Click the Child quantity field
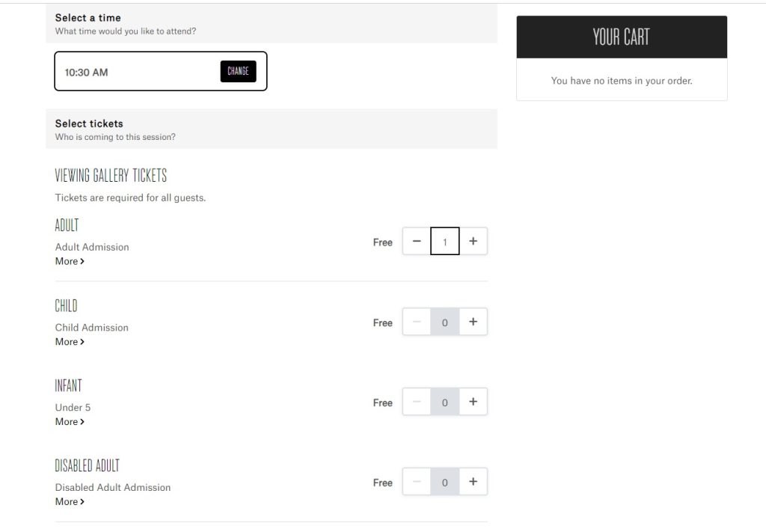This screenshot has width=766, height=532. coord(445,322)
